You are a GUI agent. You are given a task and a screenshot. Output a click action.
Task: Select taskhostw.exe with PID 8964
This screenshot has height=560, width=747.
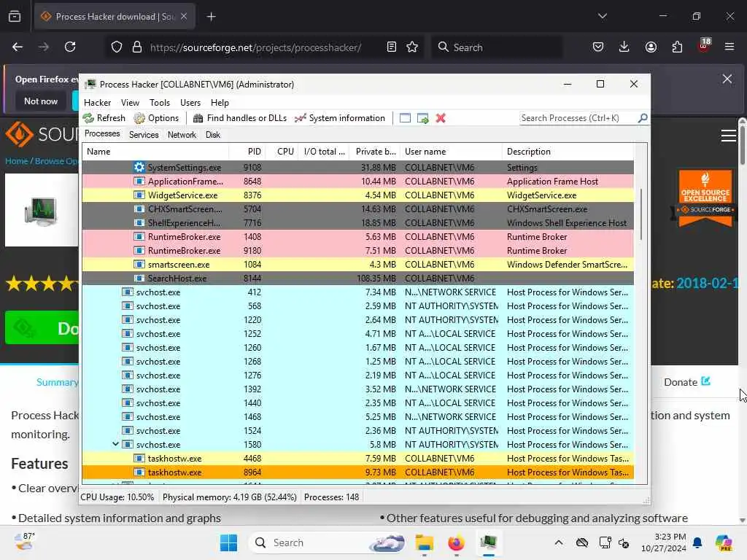(357, 472)
